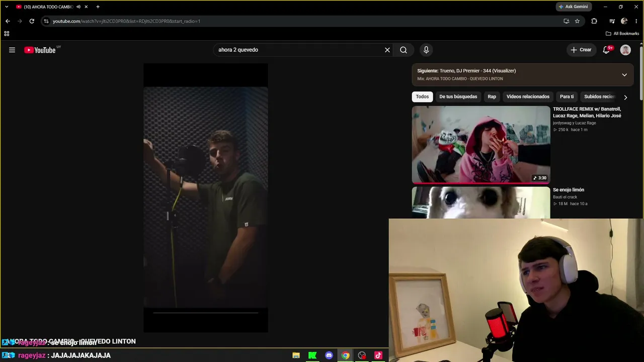Click the Chrome taskbar icon
The height and width of the screenshot is (362, 644).
coord(345,355)
